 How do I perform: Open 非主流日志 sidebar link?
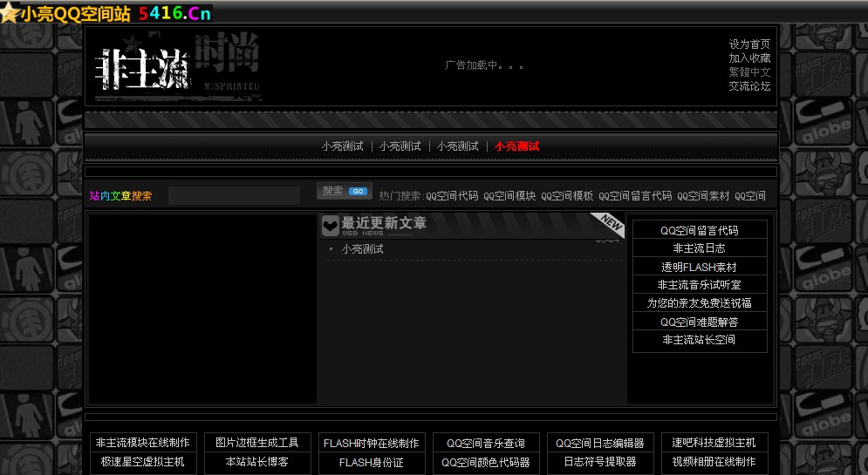pos(699,248)
